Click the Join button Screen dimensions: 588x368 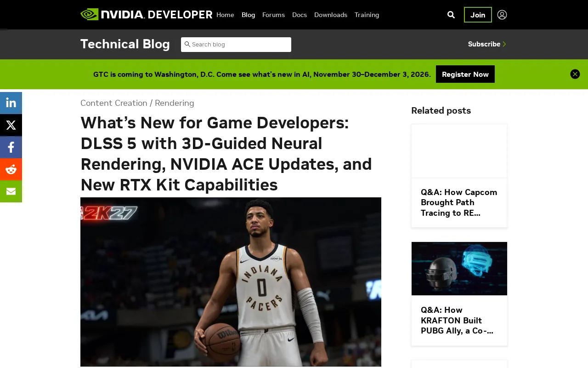pos(478,15)
